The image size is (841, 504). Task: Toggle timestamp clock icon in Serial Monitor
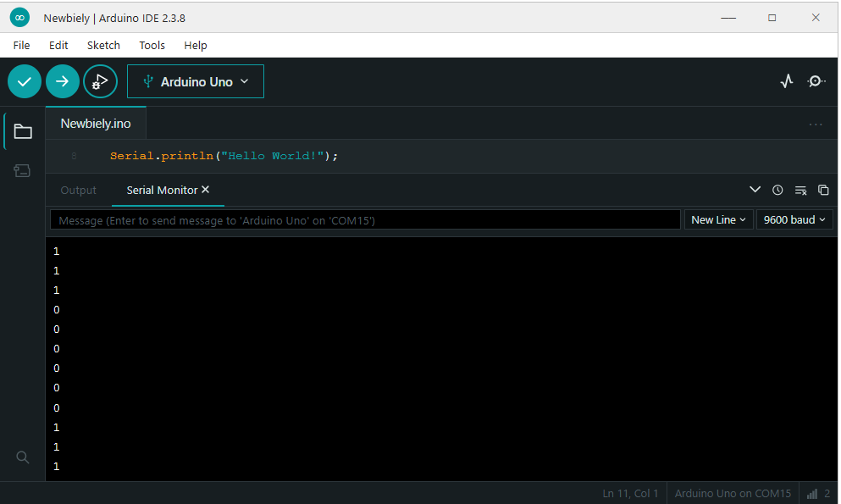pos(777,190)
